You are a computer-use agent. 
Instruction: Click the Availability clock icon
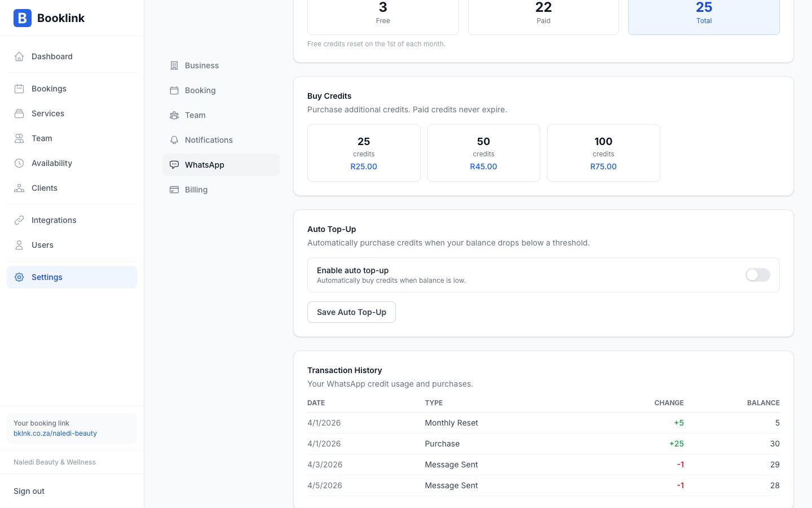click(19, 163)
